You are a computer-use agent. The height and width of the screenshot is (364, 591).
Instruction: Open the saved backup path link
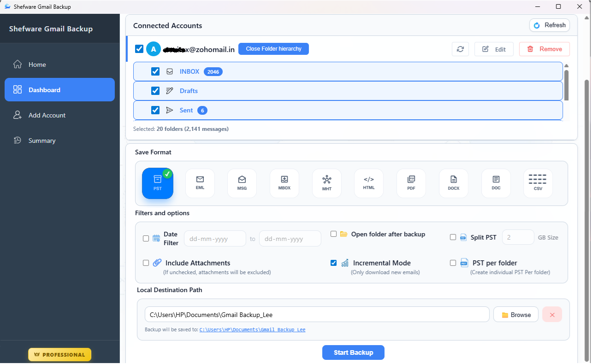[x=252, y=330]
